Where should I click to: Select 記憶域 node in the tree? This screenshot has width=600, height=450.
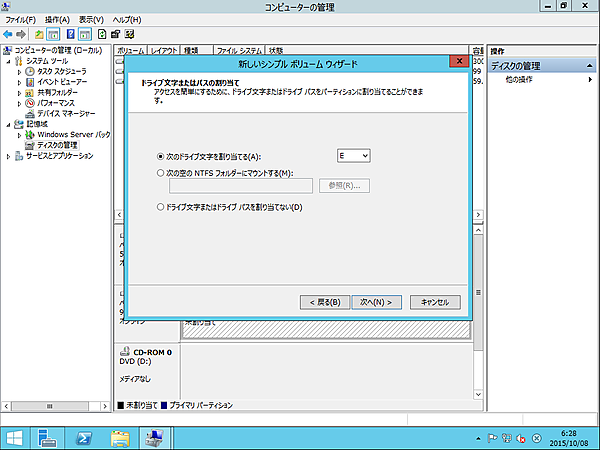(x=37, y=124)
